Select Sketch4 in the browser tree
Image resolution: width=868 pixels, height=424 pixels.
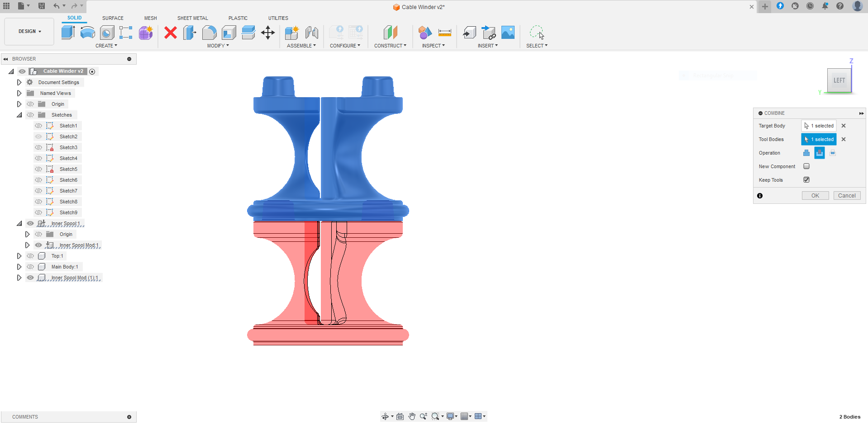pyautogui.click(x=68, y=158)
